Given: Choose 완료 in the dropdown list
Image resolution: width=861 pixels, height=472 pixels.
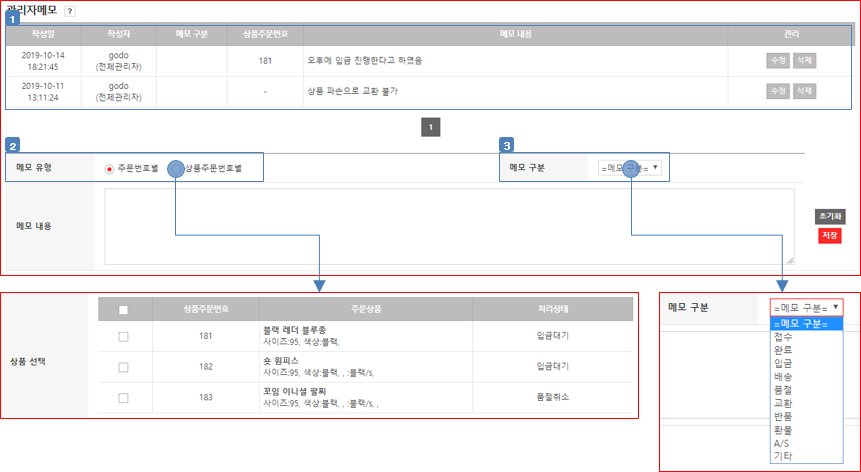Looking at the screenshot, I should point(806,350).
